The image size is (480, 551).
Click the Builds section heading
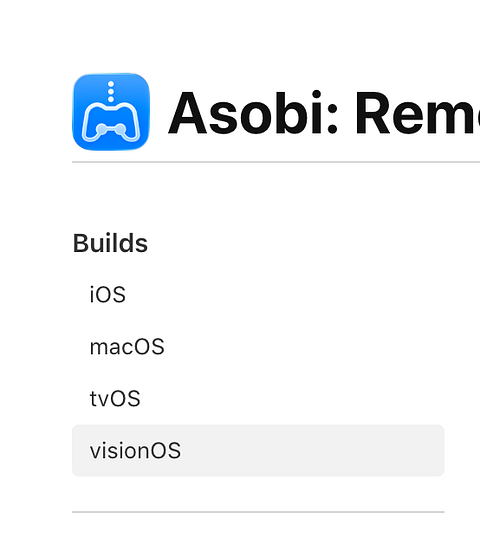click(x=110, y=243)
